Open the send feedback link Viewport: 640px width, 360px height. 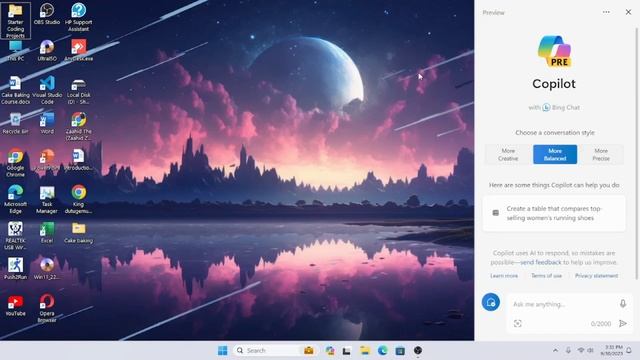pyautogui.click(x=541, y=262)
